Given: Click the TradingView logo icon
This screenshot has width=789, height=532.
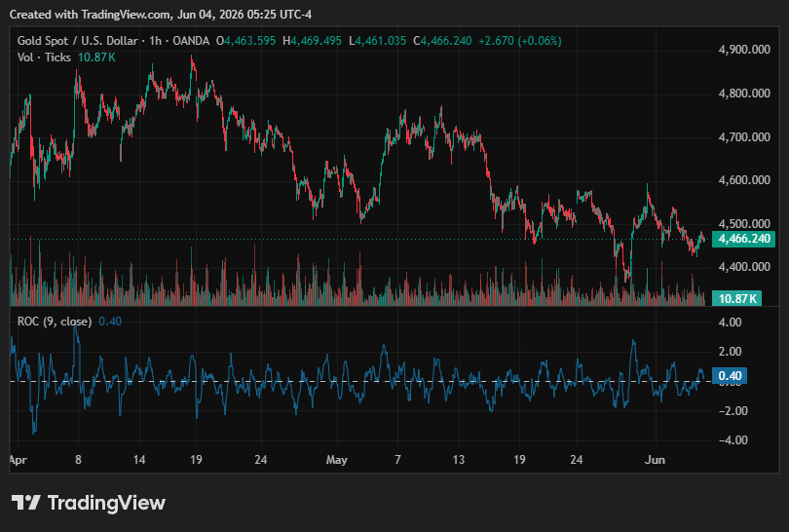Looking at the screenshot, I should click(25, 503).
